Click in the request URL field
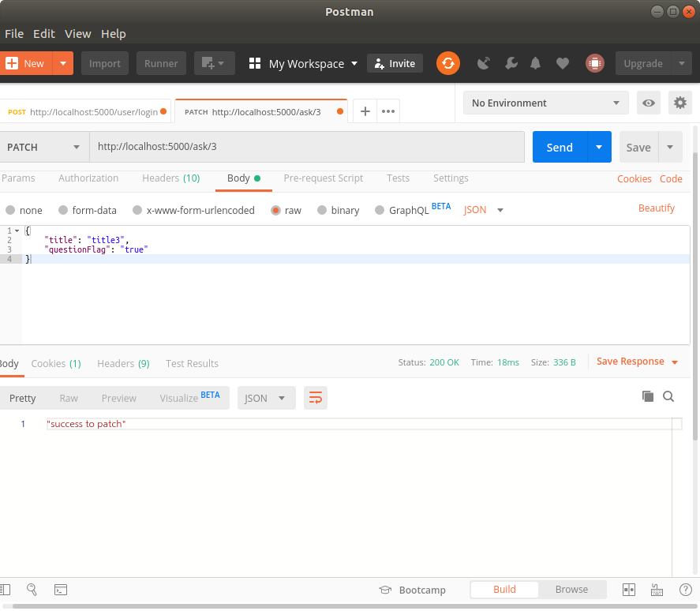700x611 pixels. coord(307,147)
